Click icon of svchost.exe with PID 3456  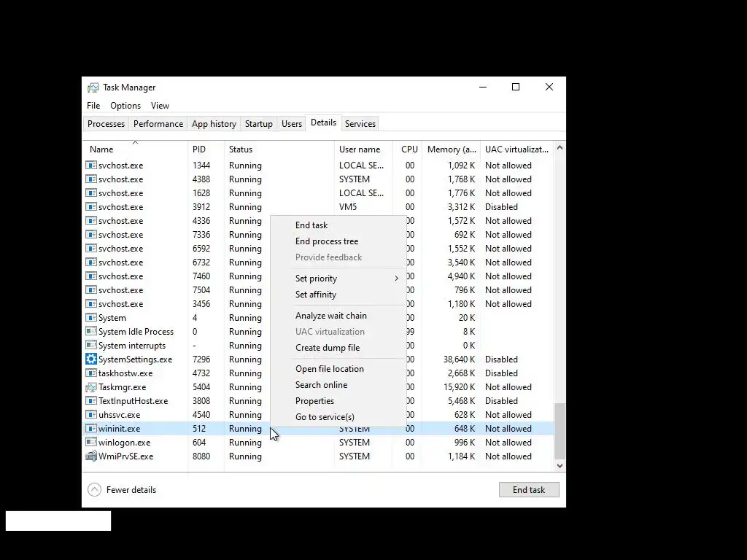(91, 304)
